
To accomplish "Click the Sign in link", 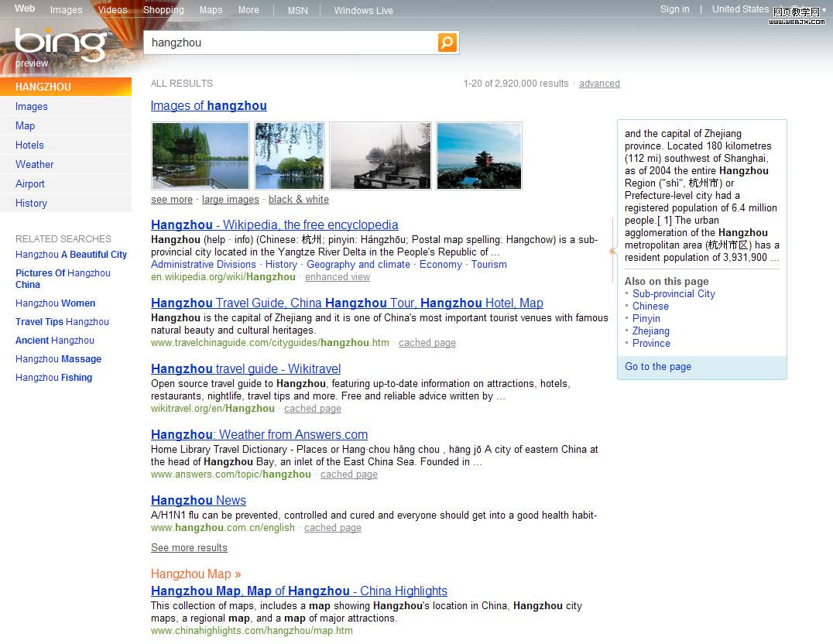I will 674,9.
